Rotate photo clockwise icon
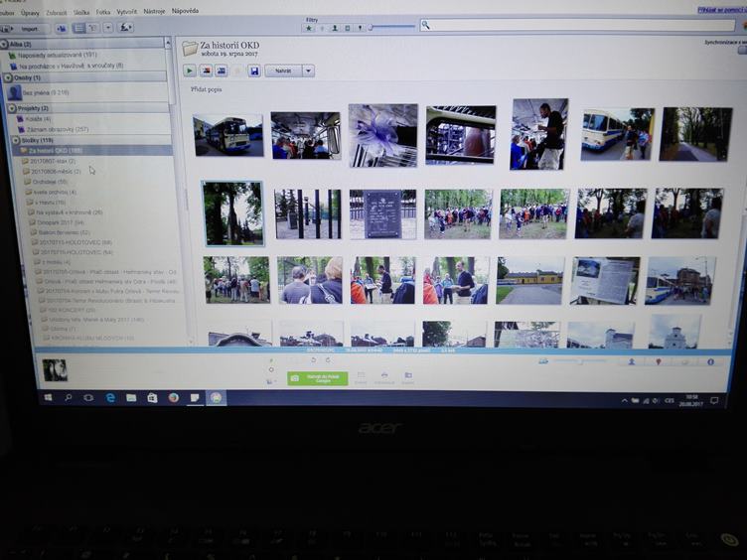The height and width of the screenshot is (560, 747). (328, 360)
